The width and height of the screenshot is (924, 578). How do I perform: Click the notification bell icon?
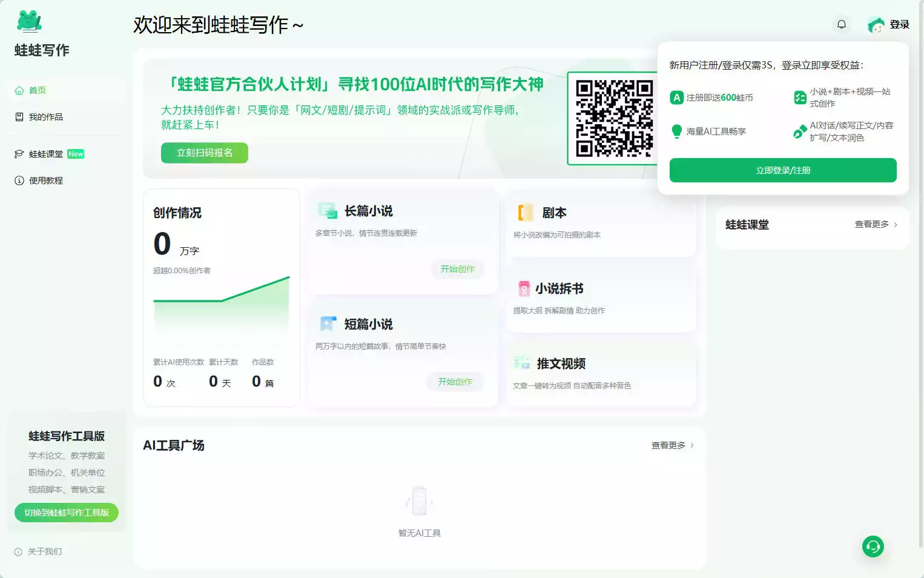click(842, 24)
